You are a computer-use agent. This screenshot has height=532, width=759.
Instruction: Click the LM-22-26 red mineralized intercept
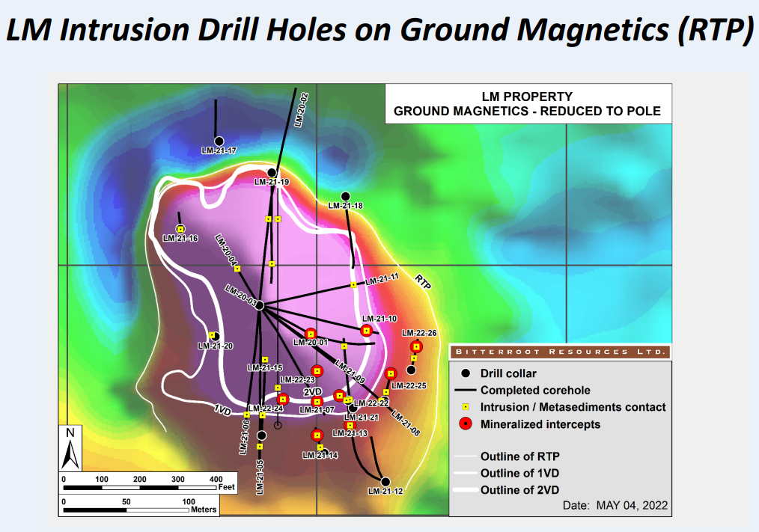[416, 347]
